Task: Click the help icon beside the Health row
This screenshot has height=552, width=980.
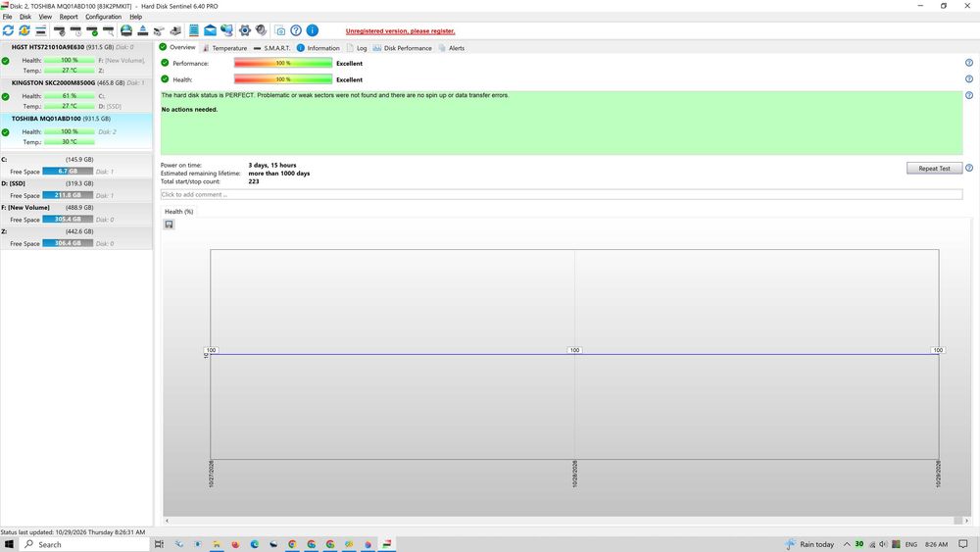Action: (x=969, y=78)
